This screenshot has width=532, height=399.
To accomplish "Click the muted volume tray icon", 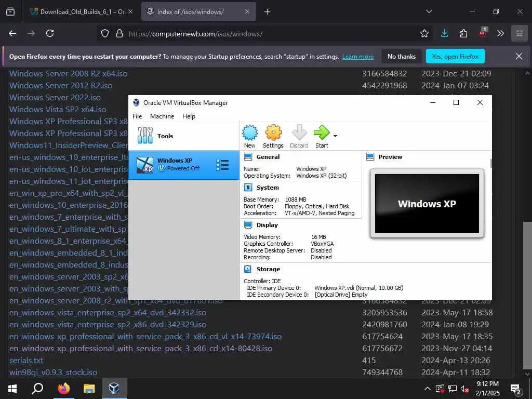I will pos(464,389).
